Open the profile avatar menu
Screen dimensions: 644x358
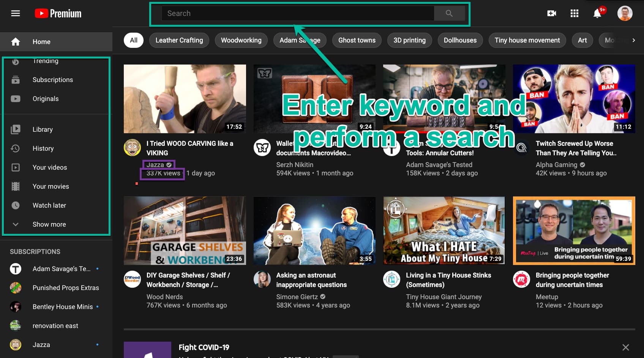(x=625, y=13)
